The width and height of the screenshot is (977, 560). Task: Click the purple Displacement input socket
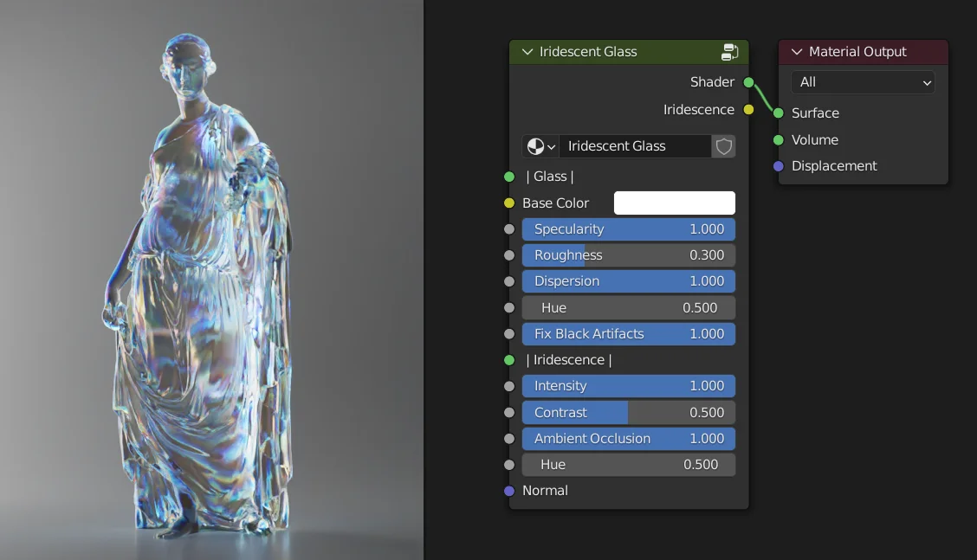coord(779,166)
